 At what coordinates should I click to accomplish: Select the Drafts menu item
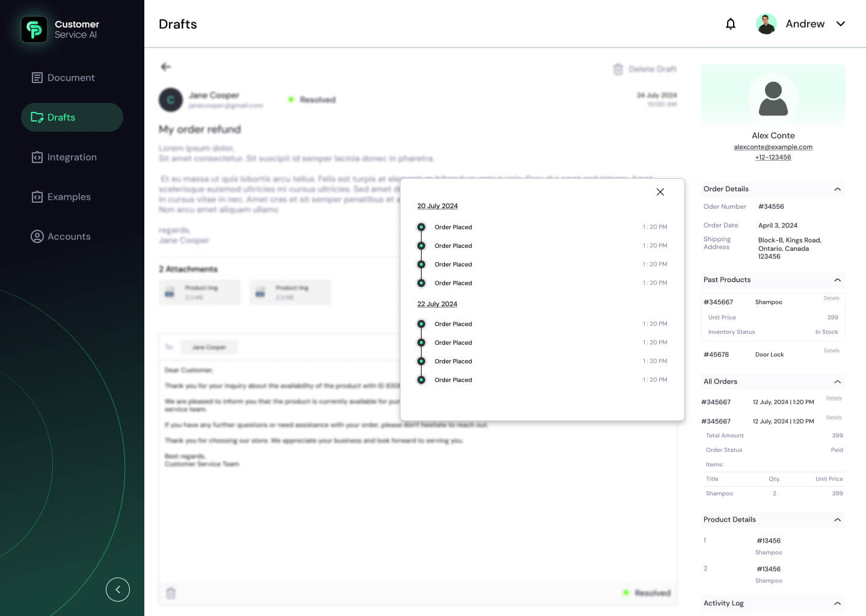pyautogui.click(x=72, y=117)
